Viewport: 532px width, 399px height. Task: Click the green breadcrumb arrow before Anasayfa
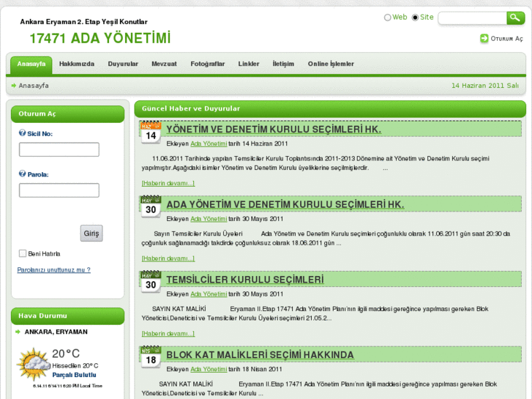tap(14, 86)
